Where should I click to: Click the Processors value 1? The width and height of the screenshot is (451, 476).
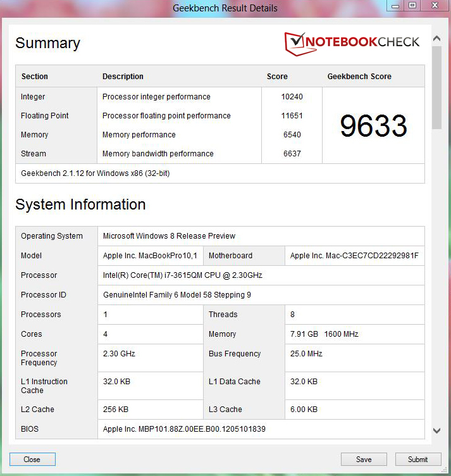click(x=105, y=315)
